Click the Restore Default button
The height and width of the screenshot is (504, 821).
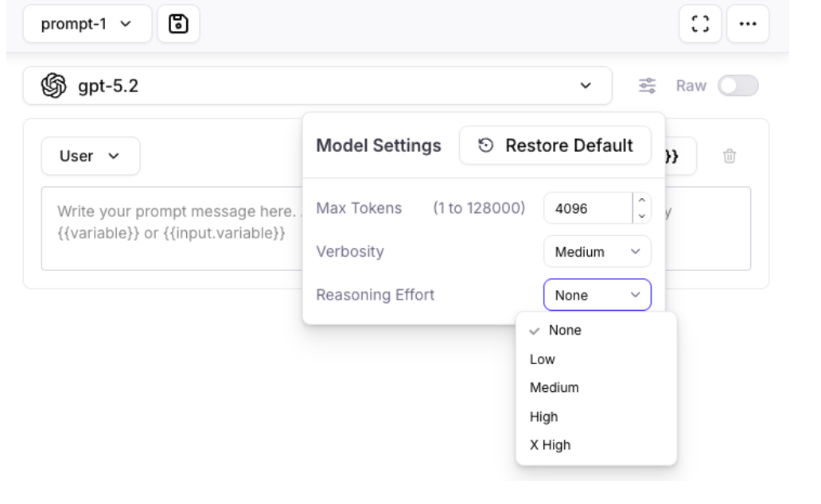coord(554,146)
